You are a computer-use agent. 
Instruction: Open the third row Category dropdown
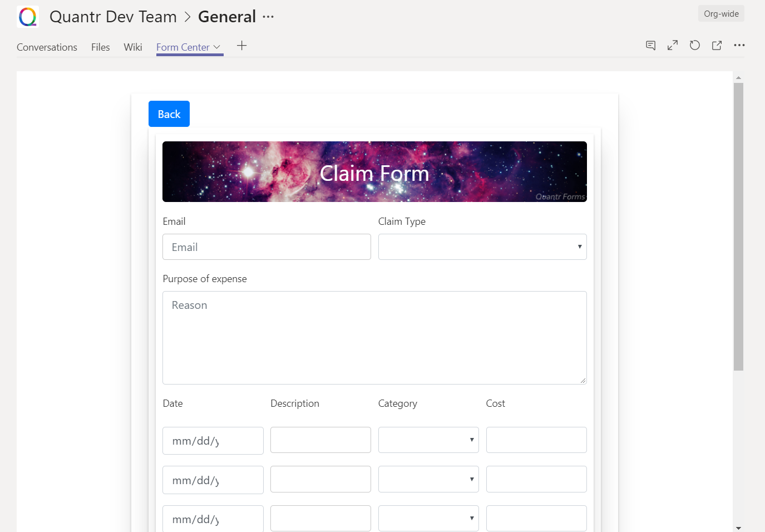428,518
